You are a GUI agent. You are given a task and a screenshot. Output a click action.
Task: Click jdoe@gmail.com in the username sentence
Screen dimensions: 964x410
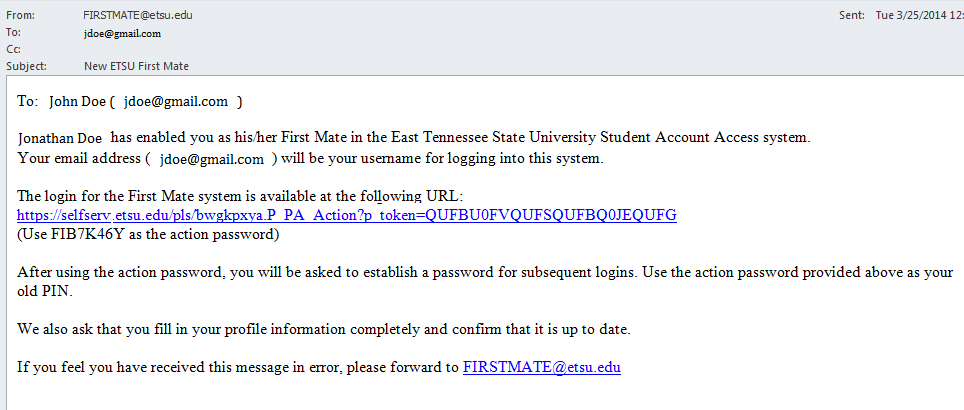click(211, 159)
